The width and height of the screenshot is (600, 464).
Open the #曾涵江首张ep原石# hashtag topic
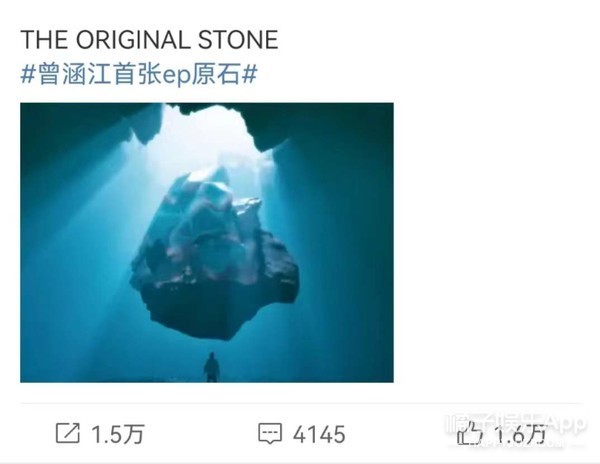point(139,74)
